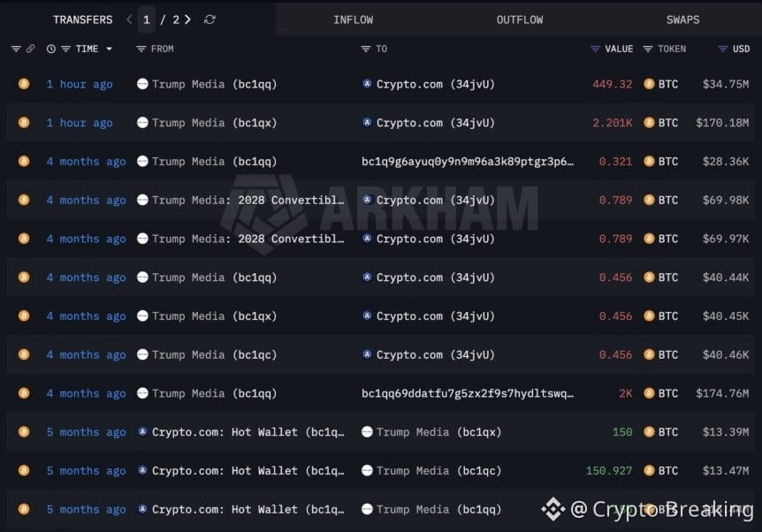
Task: Switch to the OUTFLOW tab
Action: pos(520,20)
